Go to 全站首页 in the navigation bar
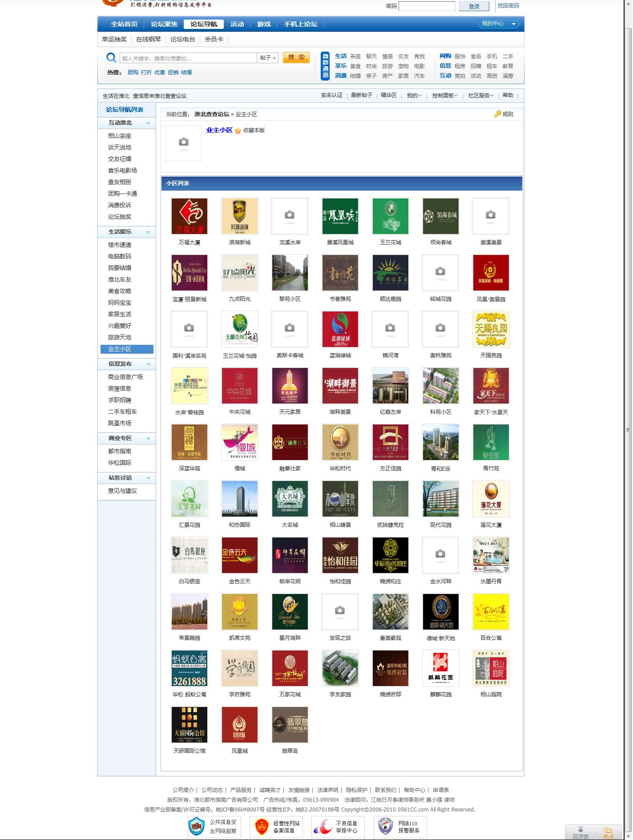Image resolution: width=633 pixels, height=840 pixels. coord(124,24)
